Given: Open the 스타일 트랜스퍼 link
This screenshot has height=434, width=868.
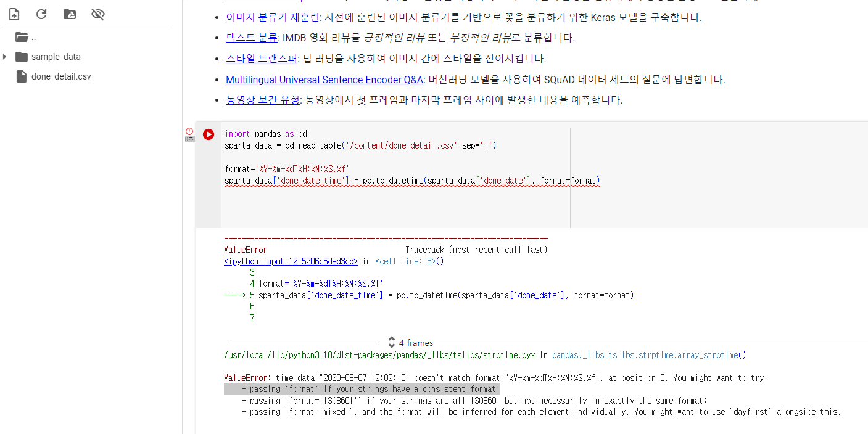Looking at the screenshot, I should (262, 59).
